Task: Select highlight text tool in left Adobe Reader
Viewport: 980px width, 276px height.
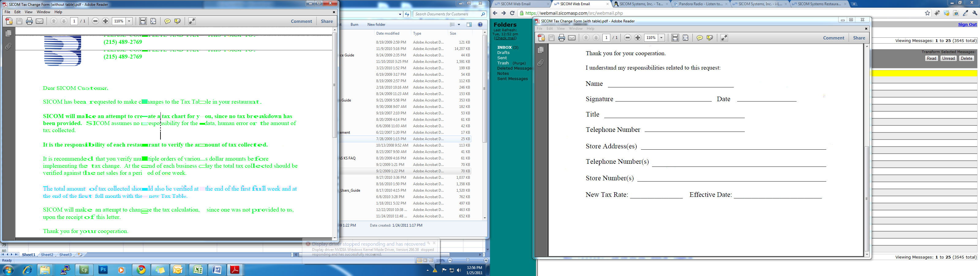Action: click(177, 21)
